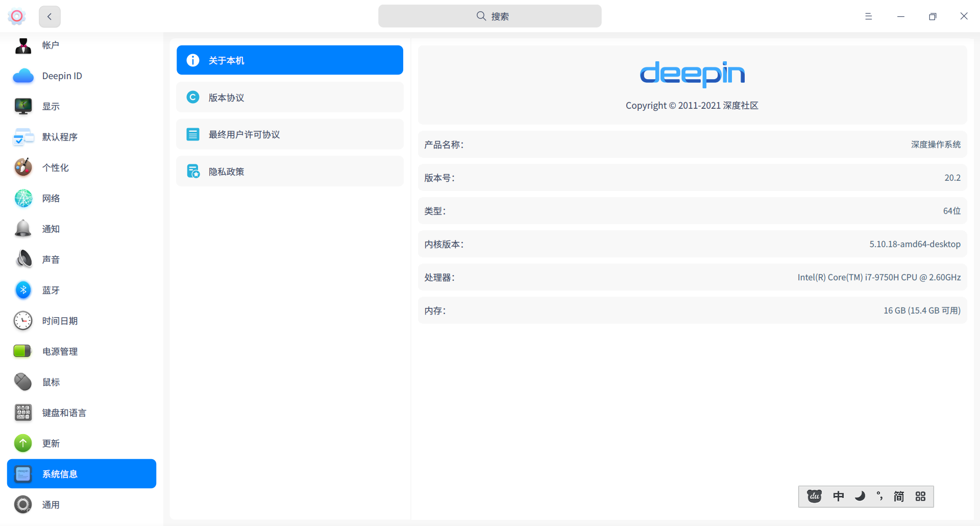The width and height of the screenshot is (980, 526).
Task: Open 最终用户许可协议 menu item
Action: 290,134
